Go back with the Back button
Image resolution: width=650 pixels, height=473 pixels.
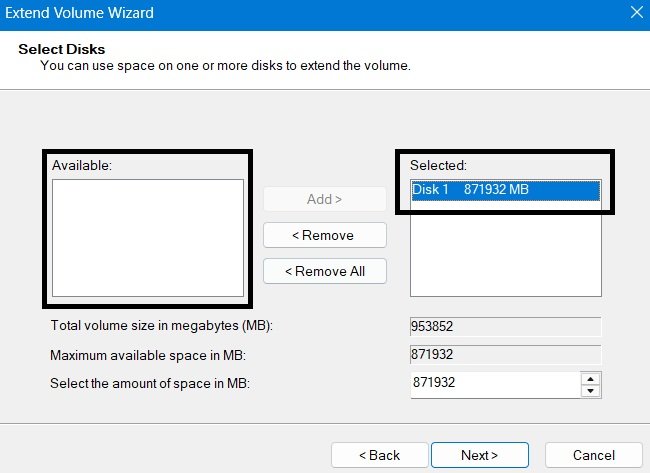click(379, 455)
